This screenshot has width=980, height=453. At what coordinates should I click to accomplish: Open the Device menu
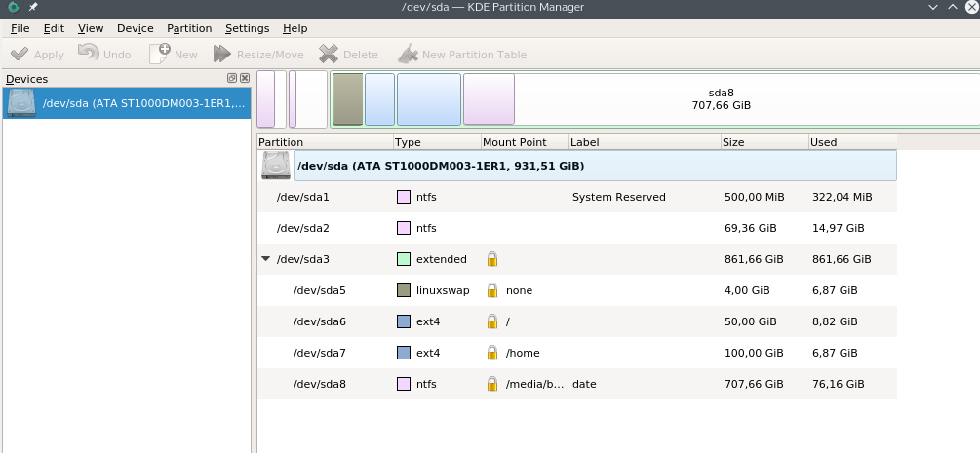(135, 28)
